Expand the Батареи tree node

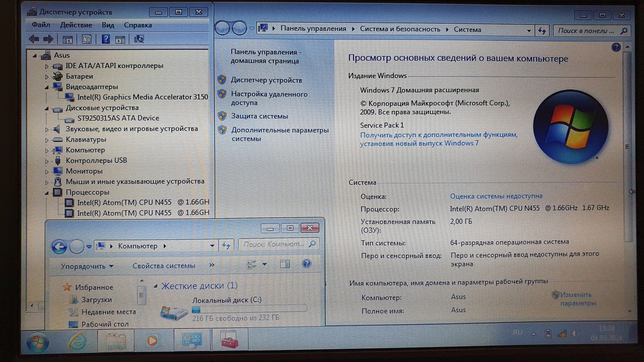point(47,76)
